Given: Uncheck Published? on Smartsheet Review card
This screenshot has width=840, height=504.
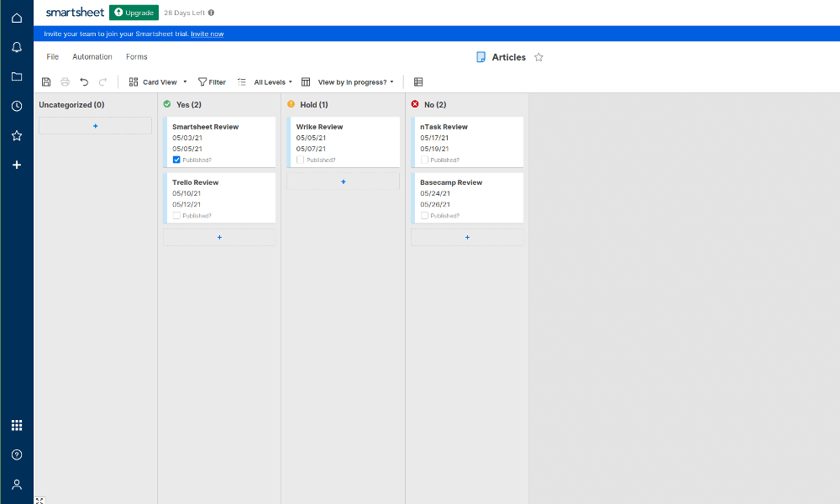Looking at the screenshot, I should (x=176, y=160).
